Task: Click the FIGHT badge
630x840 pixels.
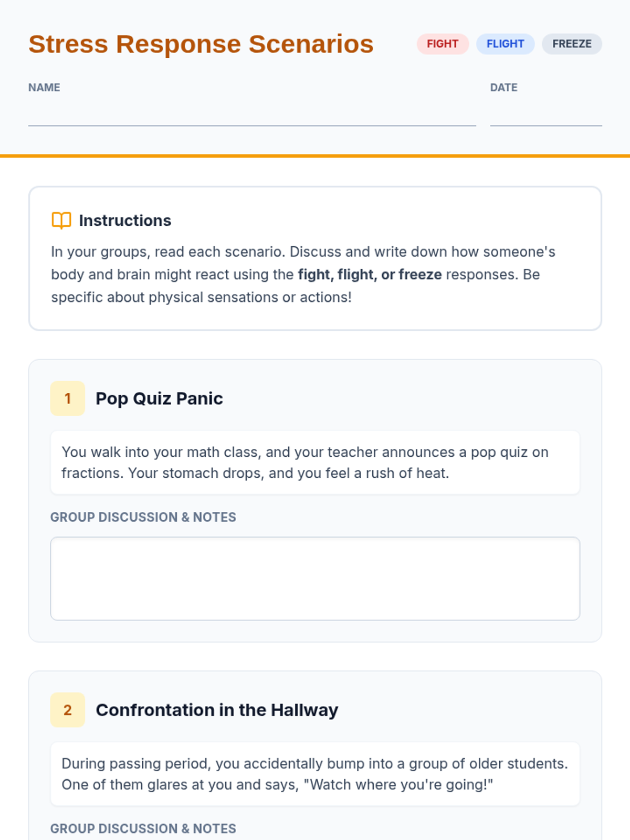Action: (443, 44)
